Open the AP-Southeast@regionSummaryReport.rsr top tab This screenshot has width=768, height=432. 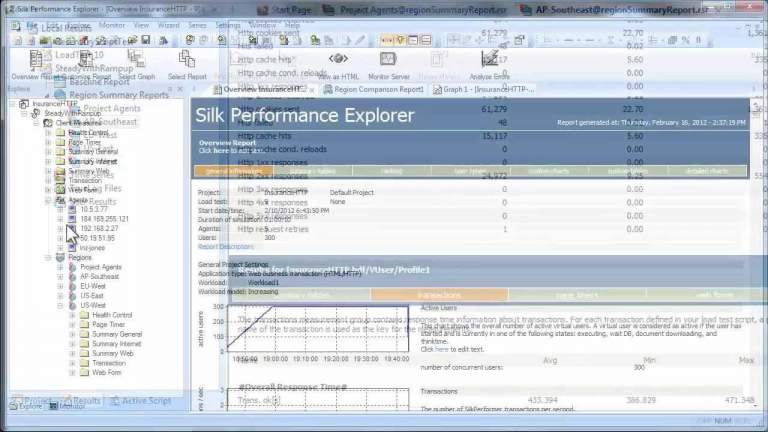615,9
